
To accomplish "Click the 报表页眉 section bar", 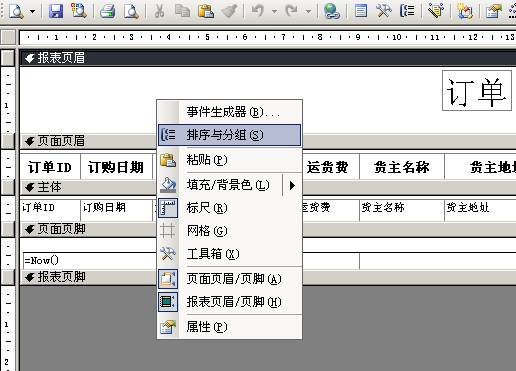I will click(268, 58).
